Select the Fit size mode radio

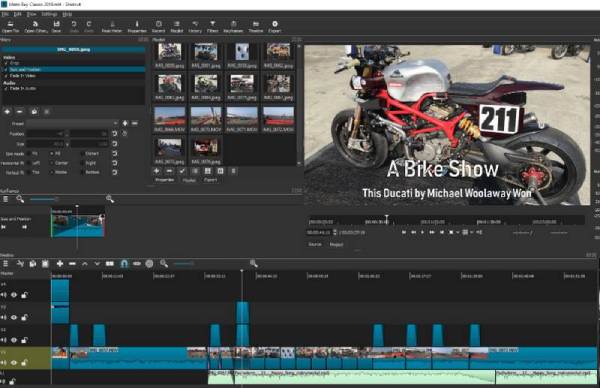tap(29, 153)
